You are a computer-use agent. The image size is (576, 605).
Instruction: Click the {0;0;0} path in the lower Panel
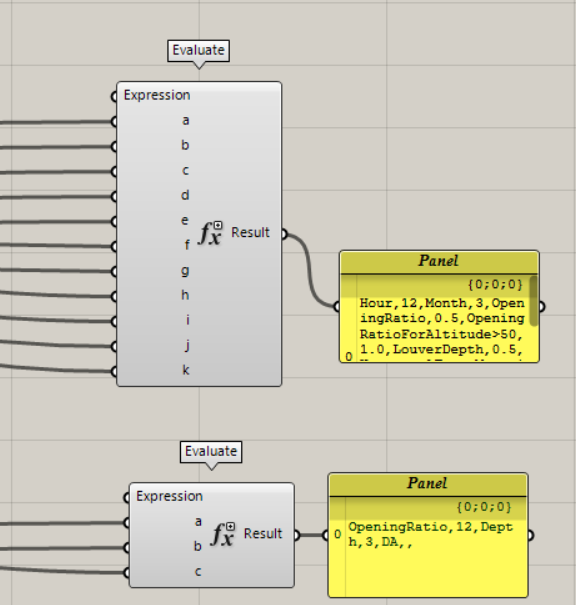tap(484, 507)
